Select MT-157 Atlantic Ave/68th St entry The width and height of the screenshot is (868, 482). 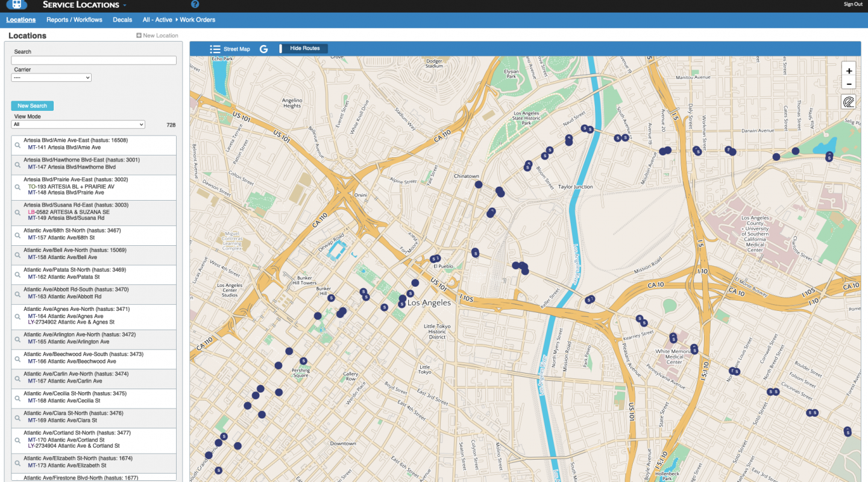coord(61,238)
